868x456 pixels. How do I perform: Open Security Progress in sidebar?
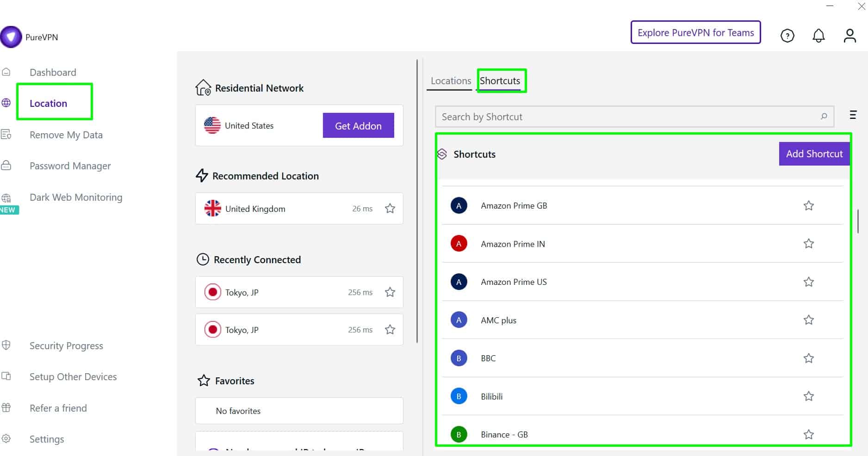66,345
